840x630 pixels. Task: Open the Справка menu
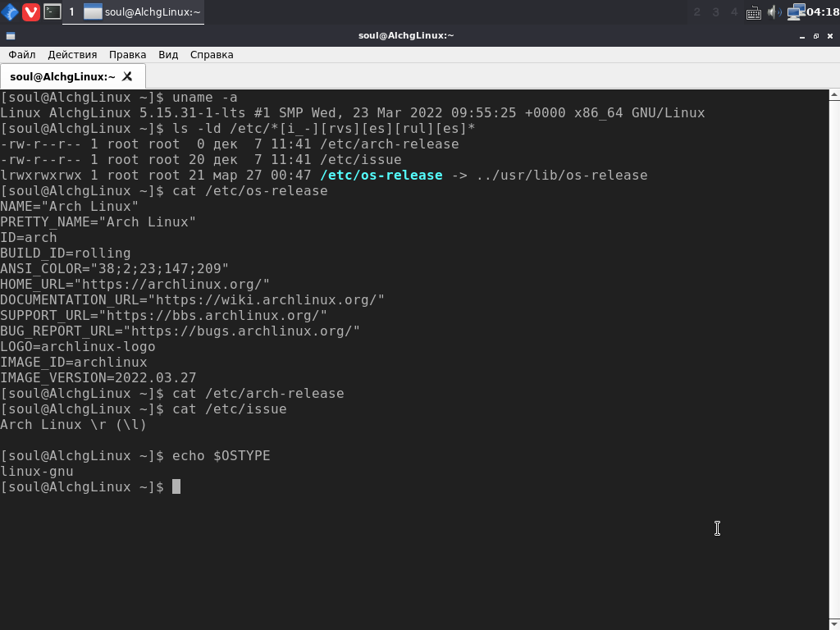click(212, 55)
